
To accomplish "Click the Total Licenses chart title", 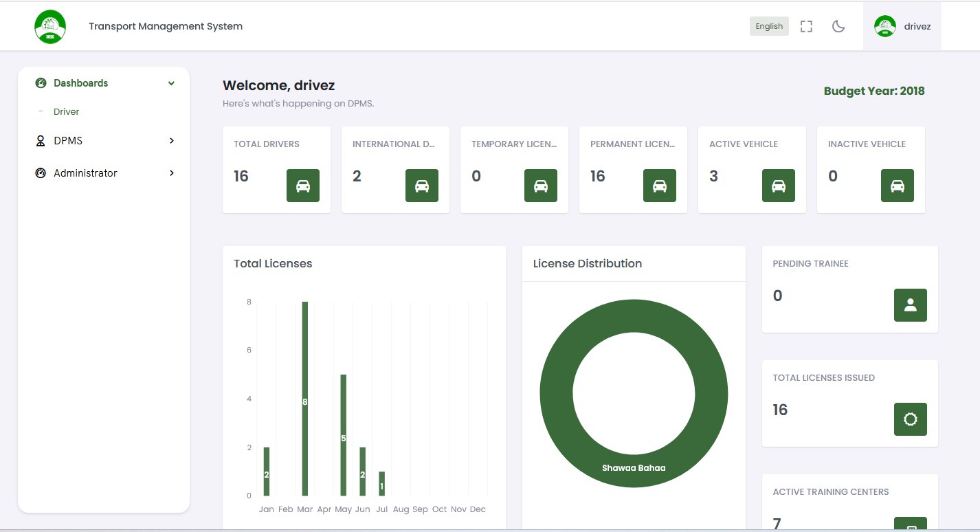I will pos(273,263).
